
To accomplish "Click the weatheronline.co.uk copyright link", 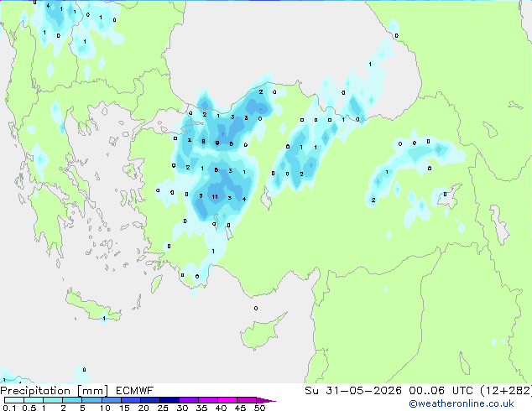I will tap(462, 403).
